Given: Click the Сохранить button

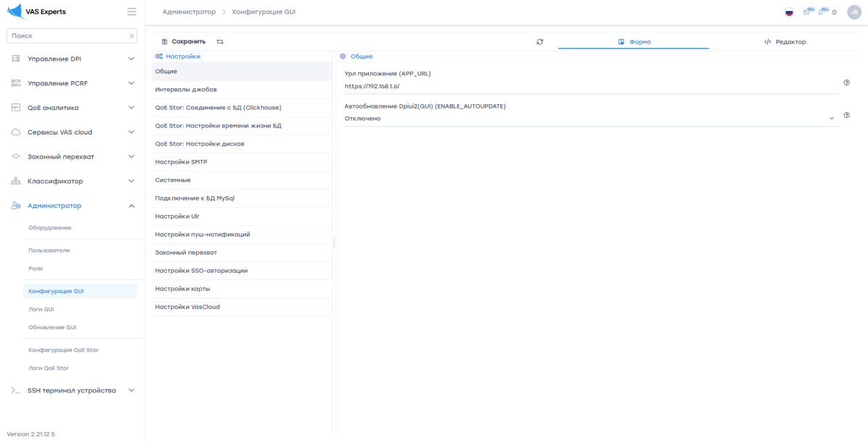Looking at the screenshot, I should coord(184,42).
